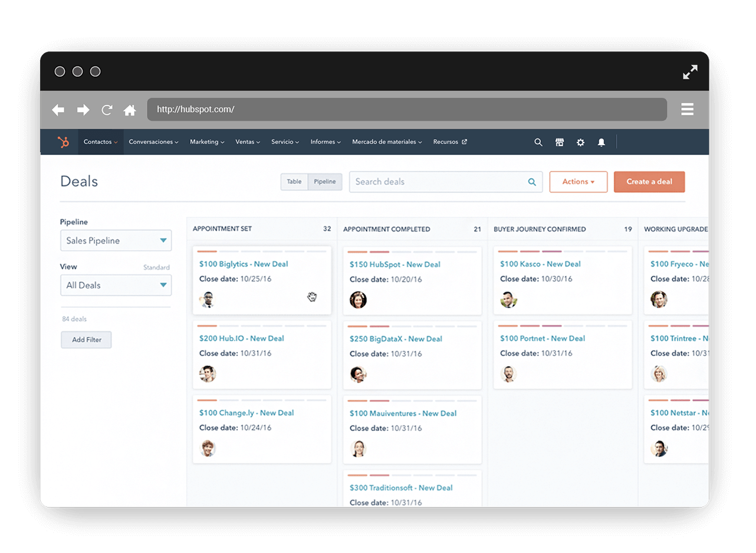
Task: Open the Ventas menu
Action: pos(248,142)
